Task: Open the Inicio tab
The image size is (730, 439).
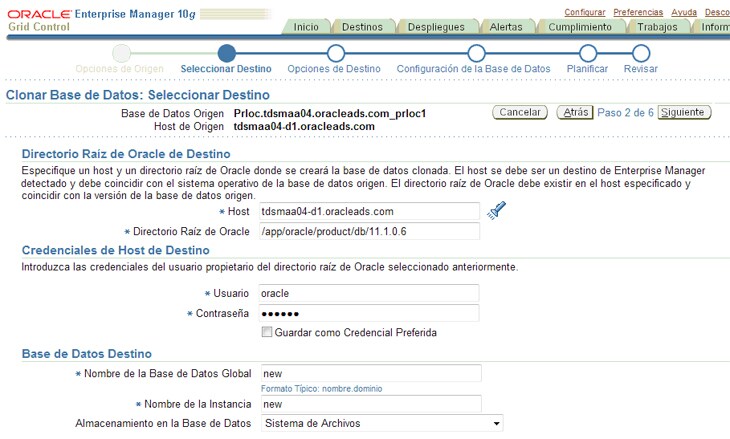Action: click(x=306, y=27)
